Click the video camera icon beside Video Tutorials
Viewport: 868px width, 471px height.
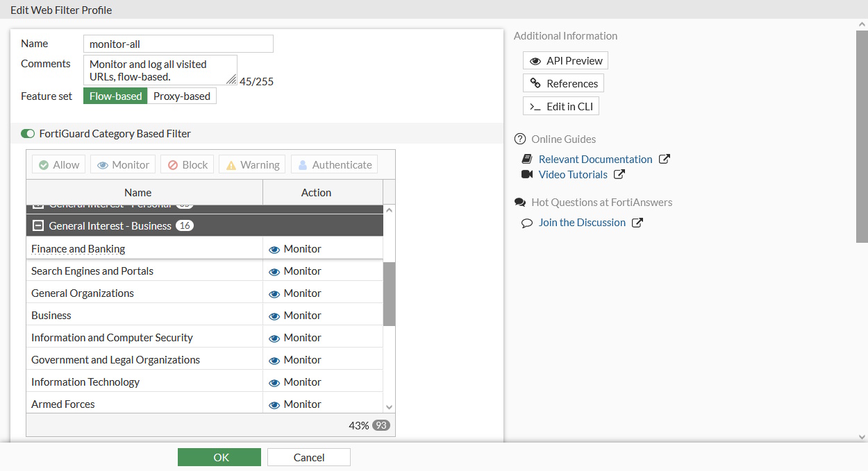pyautogui.click(x=527, y=174)
